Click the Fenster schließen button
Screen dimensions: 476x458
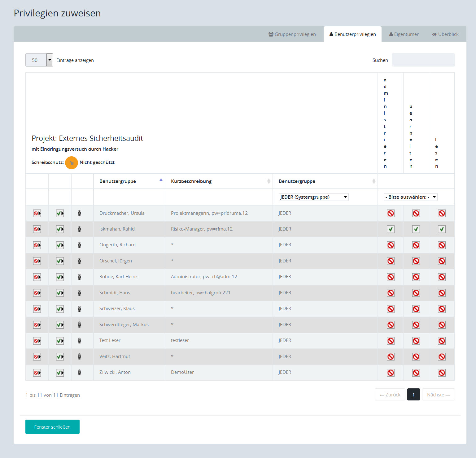click(x=52, y=427)
